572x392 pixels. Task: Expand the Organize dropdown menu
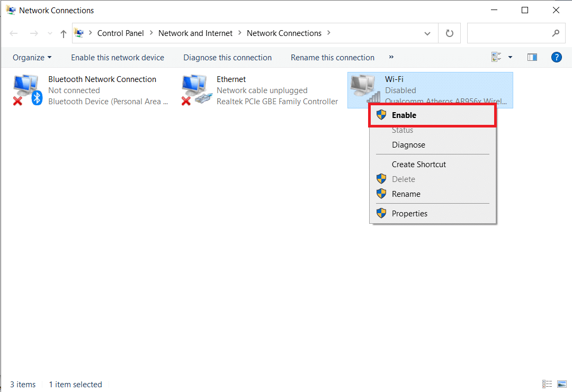pyautogui.click(x=32, y=58)
